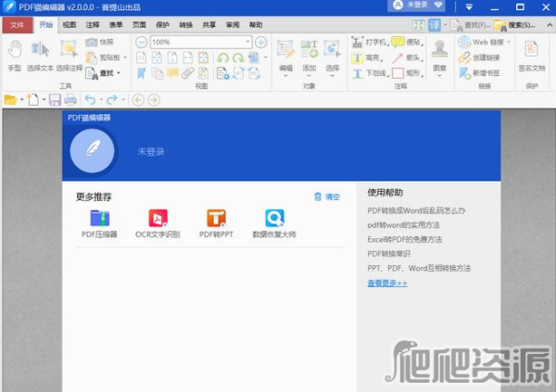Save document using floppy disk icon

(x=55, y=100)
